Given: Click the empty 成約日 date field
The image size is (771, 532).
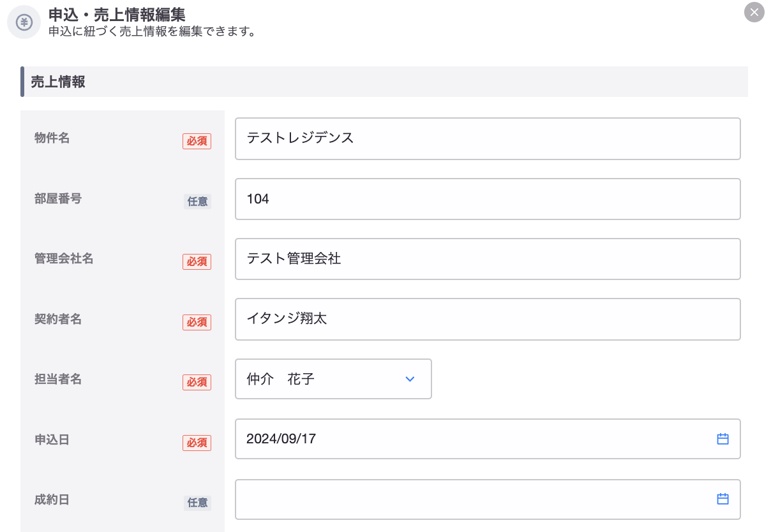Looking at the screenshot, I should (488, 499).
